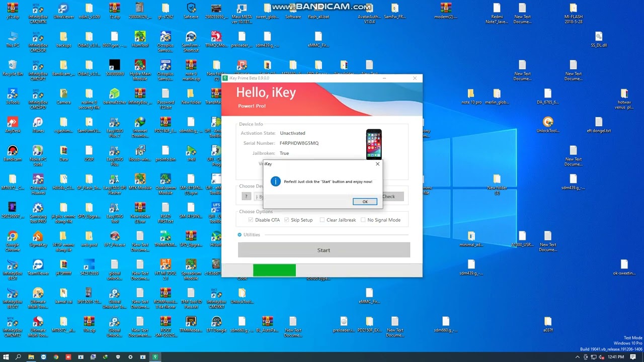Screen dimensions: 644x362
Task: Click the iKey app icon in taskbar
Action: click(155, 357)
